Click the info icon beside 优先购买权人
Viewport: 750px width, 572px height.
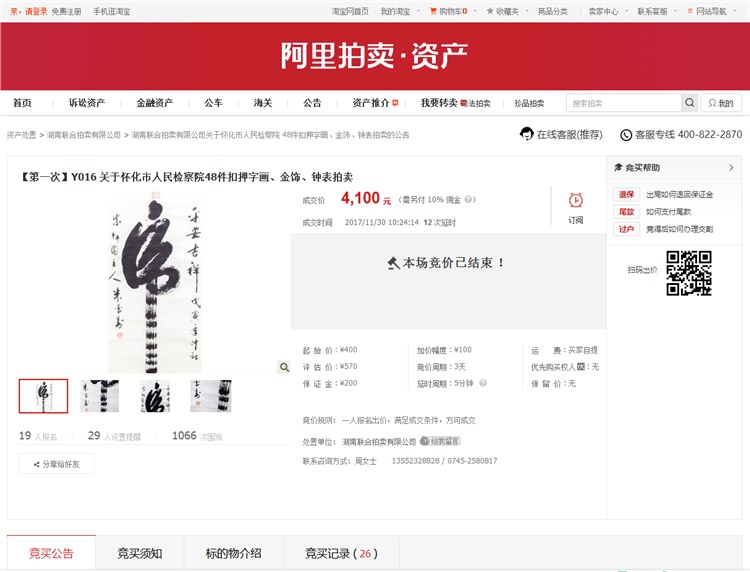coord(581,366)
